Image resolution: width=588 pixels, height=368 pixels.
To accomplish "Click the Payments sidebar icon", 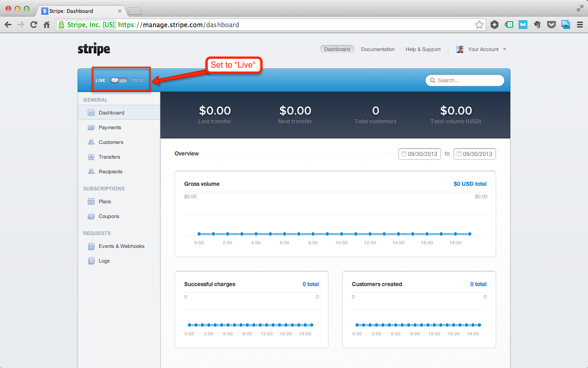I will pyautogui.click(x=91, y=127).
